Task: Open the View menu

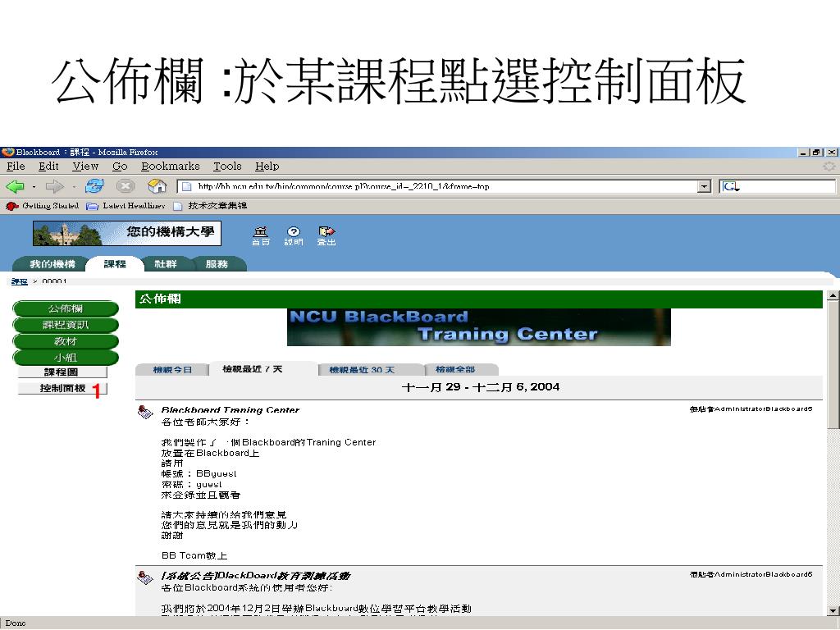Action: (x=85, y=166)
